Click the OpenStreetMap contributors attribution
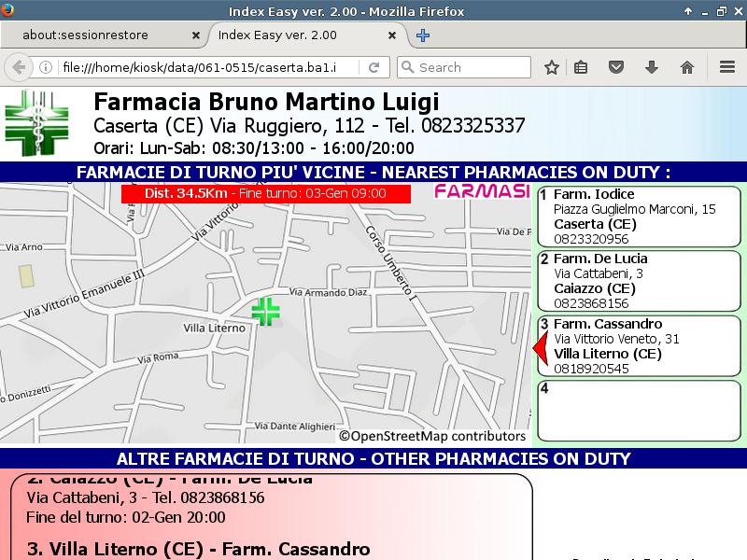This screenshot has height=560, width=747. pyautogui.click(x=432, y=436)
